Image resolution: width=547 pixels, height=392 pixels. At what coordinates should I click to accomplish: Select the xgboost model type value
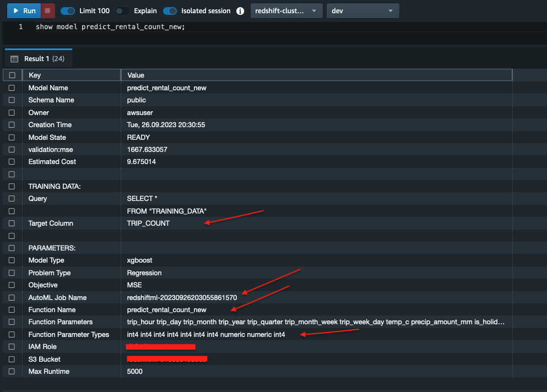pos(139,260)
